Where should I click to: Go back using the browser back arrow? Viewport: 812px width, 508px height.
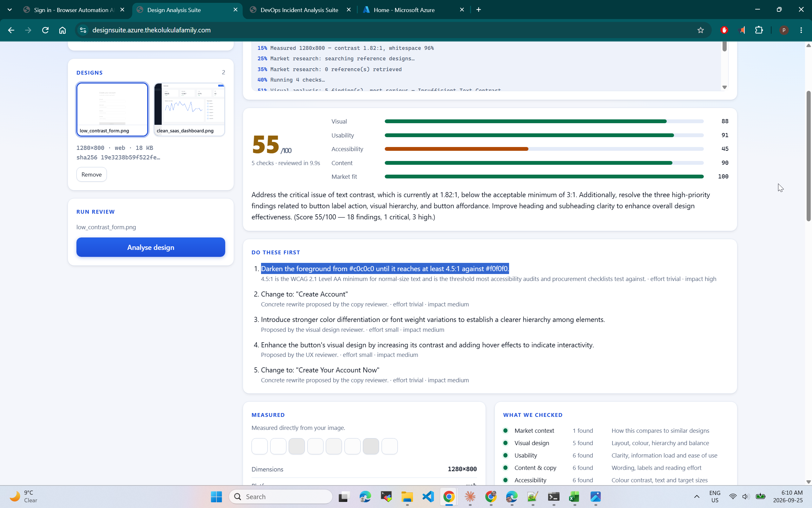11,30
